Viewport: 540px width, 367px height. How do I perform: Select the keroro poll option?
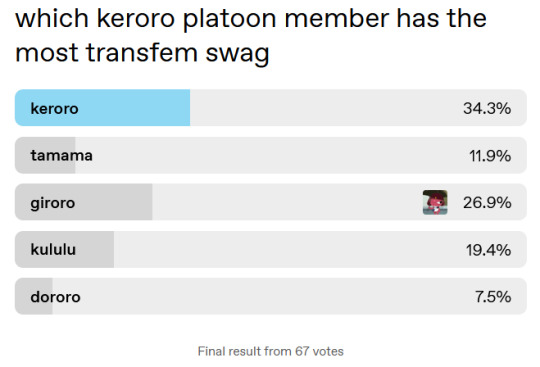pos(271,108)
